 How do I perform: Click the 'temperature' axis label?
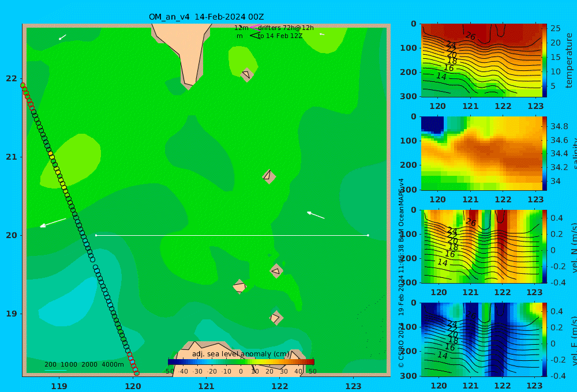[x=569, y=61]
